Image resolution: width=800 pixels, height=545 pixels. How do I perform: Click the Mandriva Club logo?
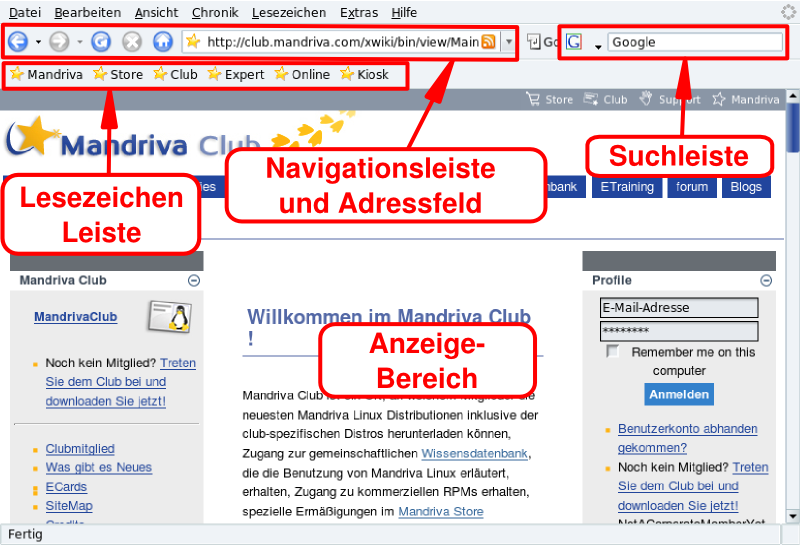[x=134, y=138]
